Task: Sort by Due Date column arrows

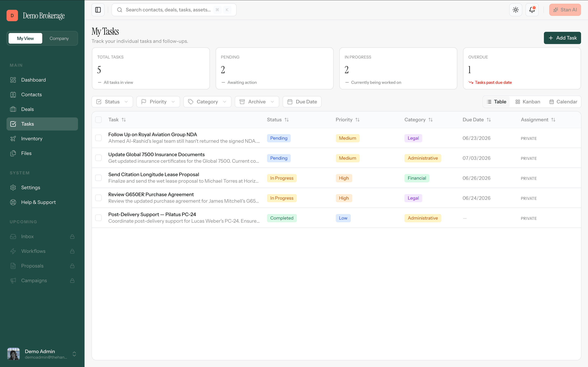Action: click(x=489, y=120)
